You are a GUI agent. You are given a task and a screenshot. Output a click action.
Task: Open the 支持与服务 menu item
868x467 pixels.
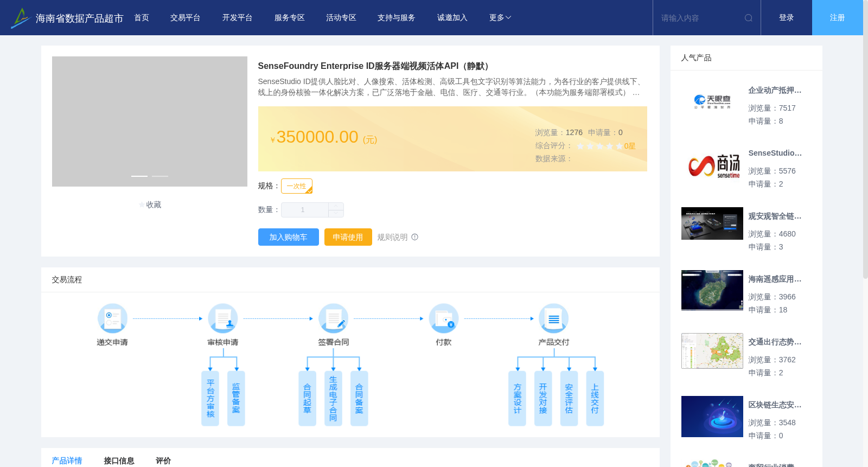point(397,18)
